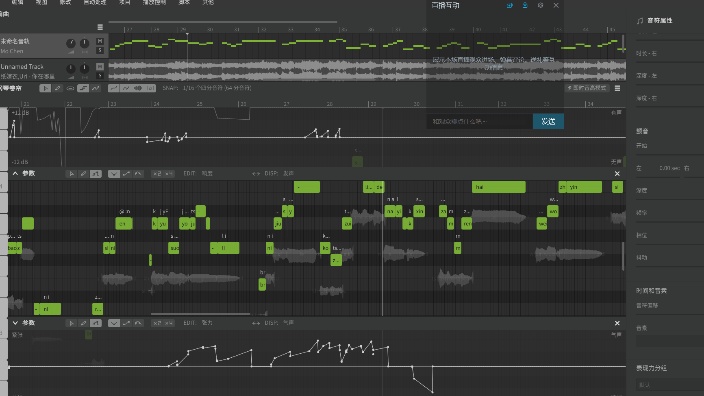
Task: Click the third tool icon beside the piano roll pencil
Action: [70, 88]
